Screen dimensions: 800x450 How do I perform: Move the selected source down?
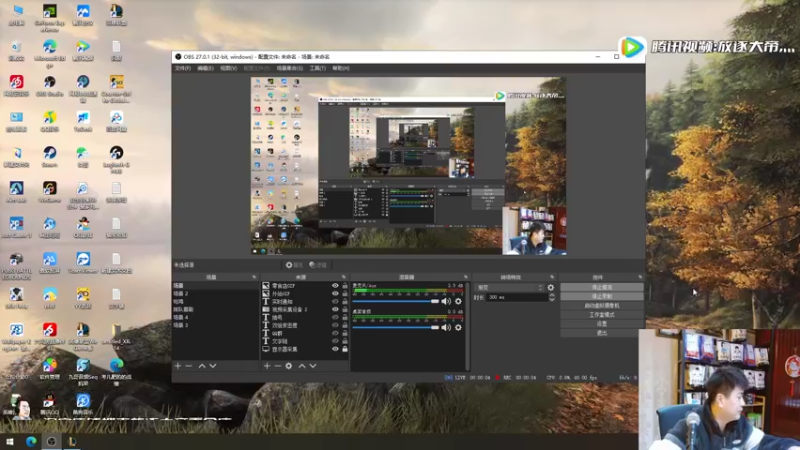pos(313,366)
